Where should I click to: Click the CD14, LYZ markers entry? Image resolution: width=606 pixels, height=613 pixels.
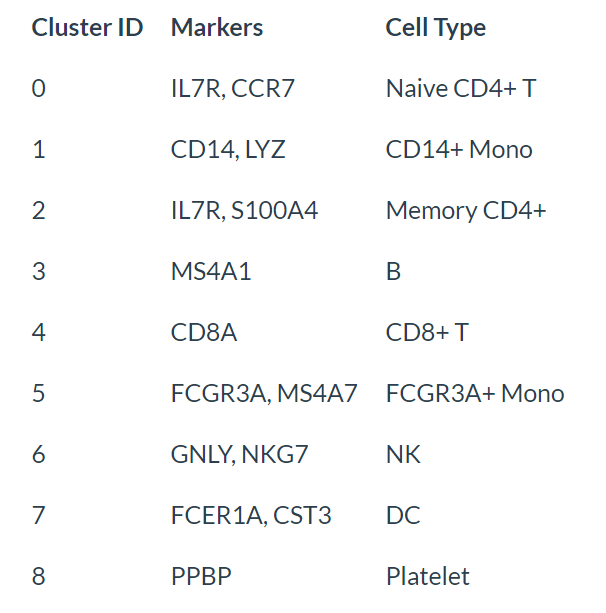[x=228, y=149]
